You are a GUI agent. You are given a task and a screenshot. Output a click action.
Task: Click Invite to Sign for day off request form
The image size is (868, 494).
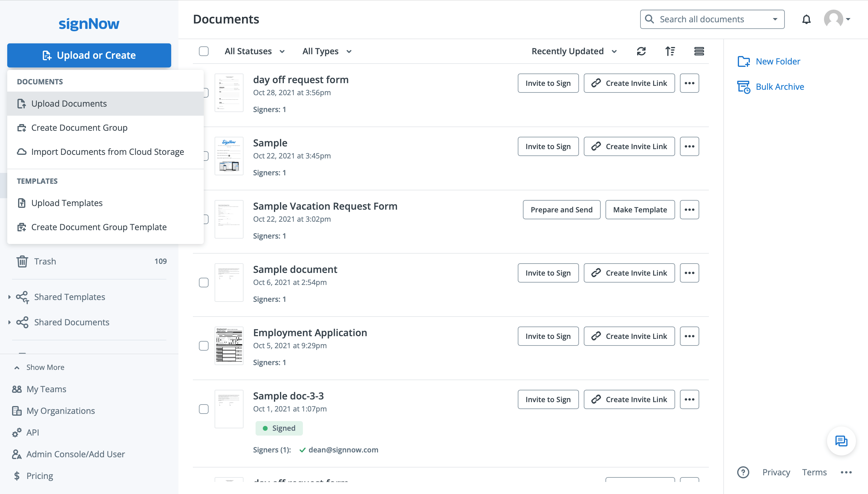pos(548,83)
